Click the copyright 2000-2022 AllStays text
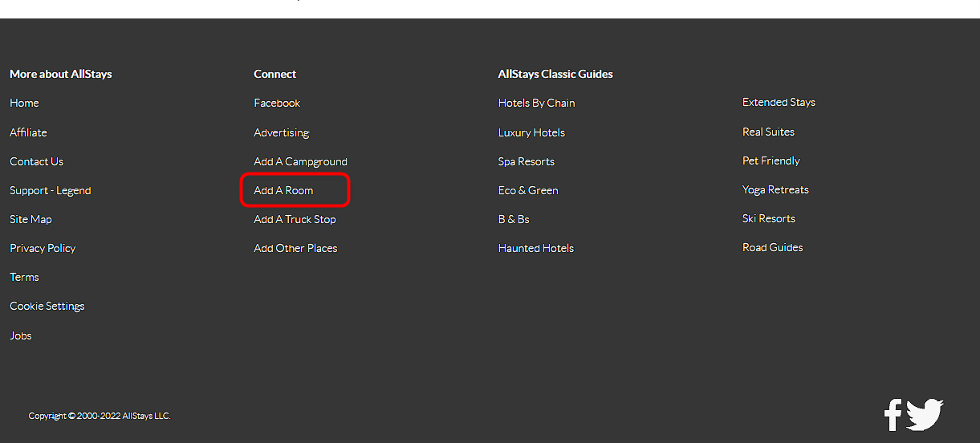Image resolution: width=980 pixels, height=443 pixels. tap(100, 416)
